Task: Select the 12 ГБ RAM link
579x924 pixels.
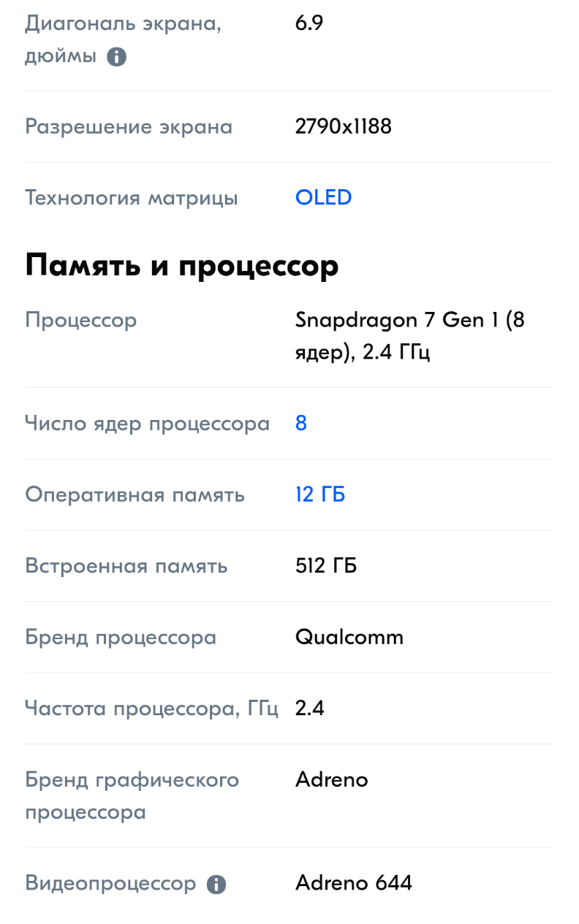Action: pyautogui.click(x=320, y=495)
